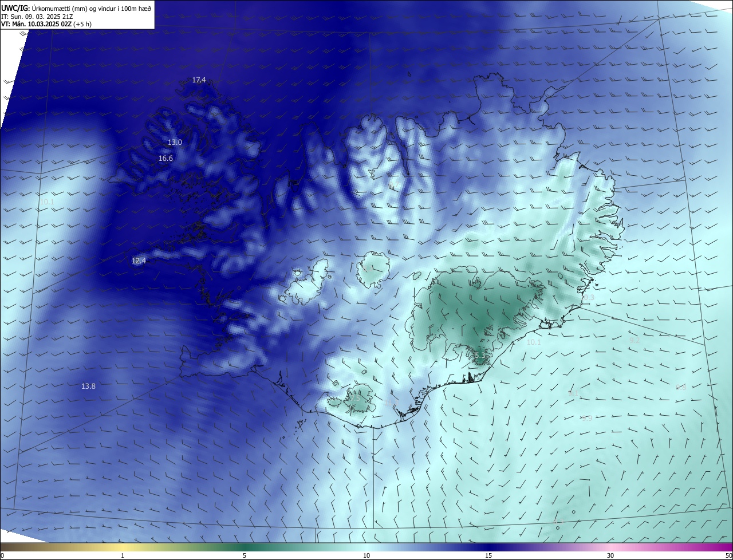Click the 9.9 value on the map

[x=587, y=418]
